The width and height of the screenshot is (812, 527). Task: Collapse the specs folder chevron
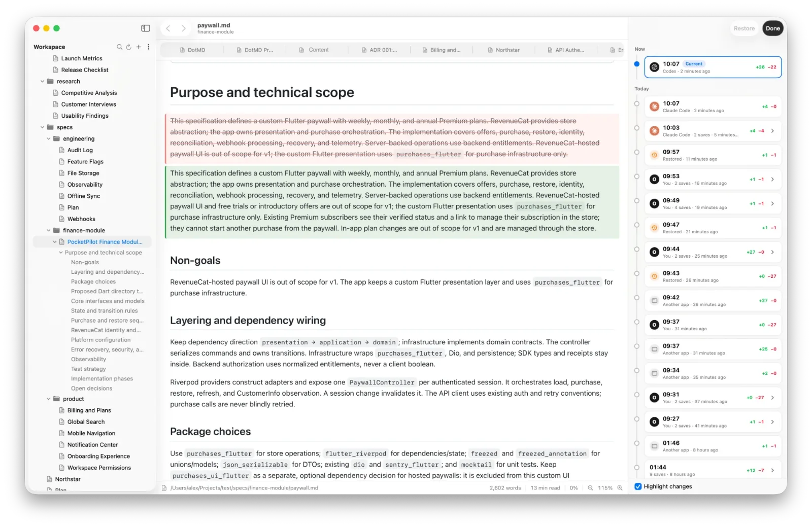click(43, 127)
